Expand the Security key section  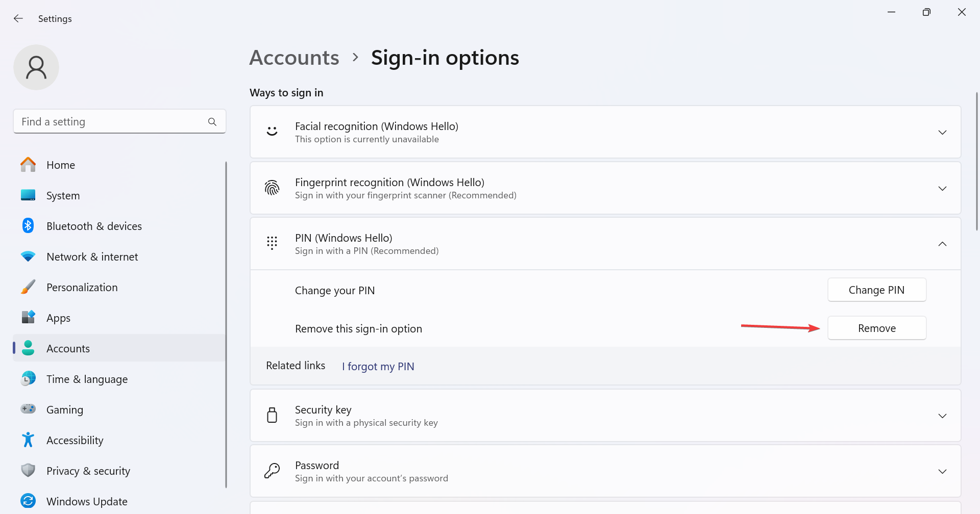pyautogui.click(x=942, y=416)
